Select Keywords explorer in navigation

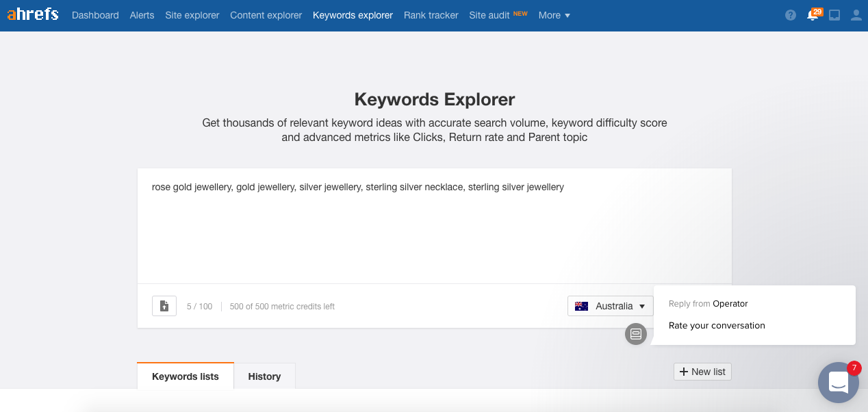[353, 15]
